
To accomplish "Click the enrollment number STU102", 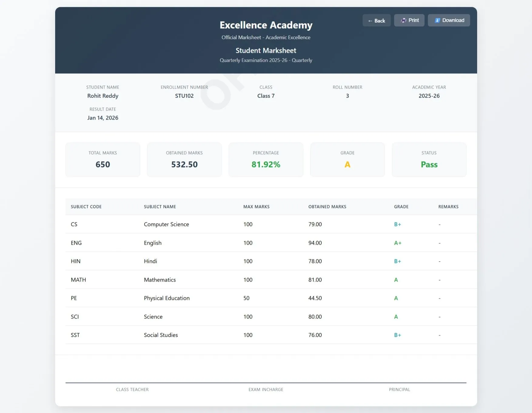I will click(x=184, y=96).
